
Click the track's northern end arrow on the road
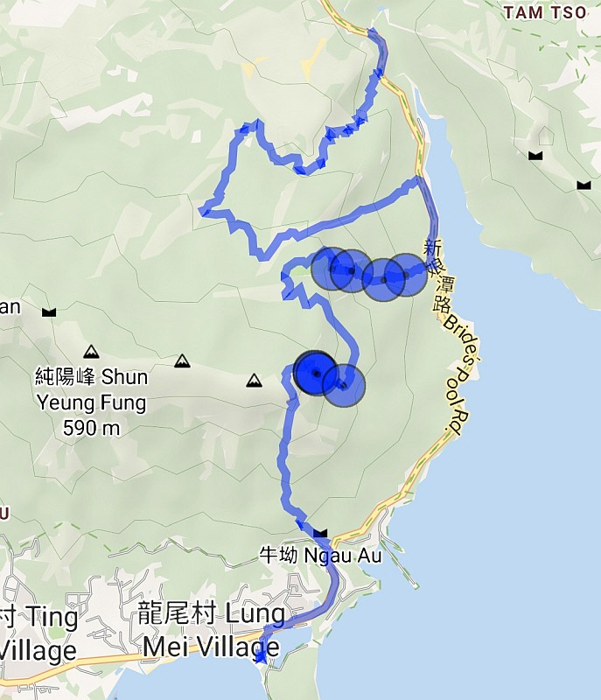[x=372, y=31]
